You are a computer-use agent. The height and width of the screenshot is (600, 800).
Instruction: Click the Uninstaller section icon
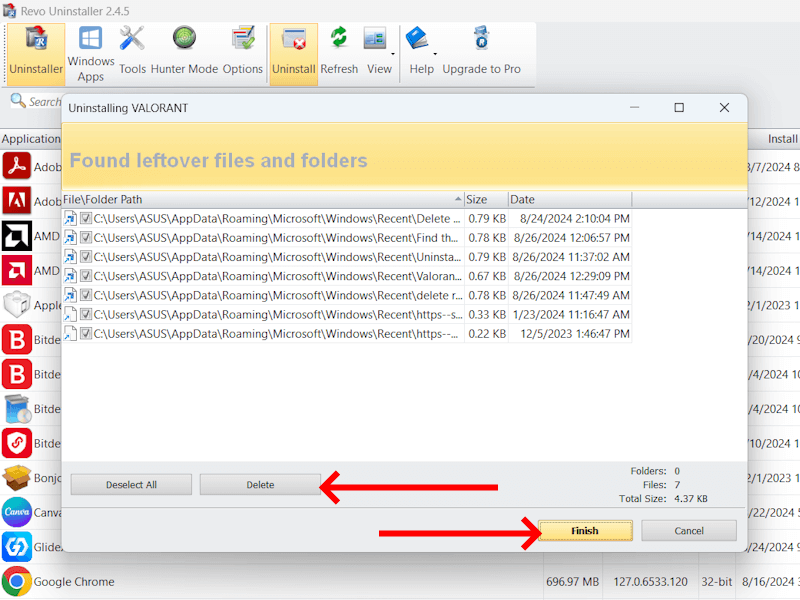pyautogui.click(x=36, y=50)
